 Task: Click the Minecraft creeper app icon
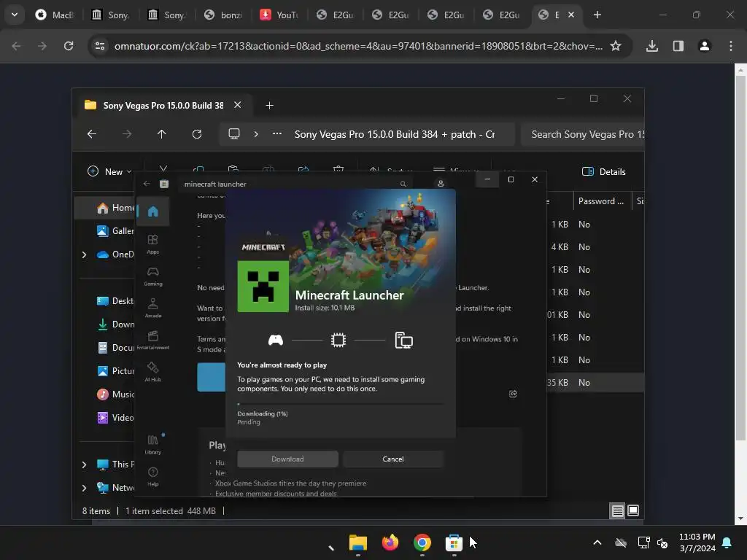[x=263, y=286]
